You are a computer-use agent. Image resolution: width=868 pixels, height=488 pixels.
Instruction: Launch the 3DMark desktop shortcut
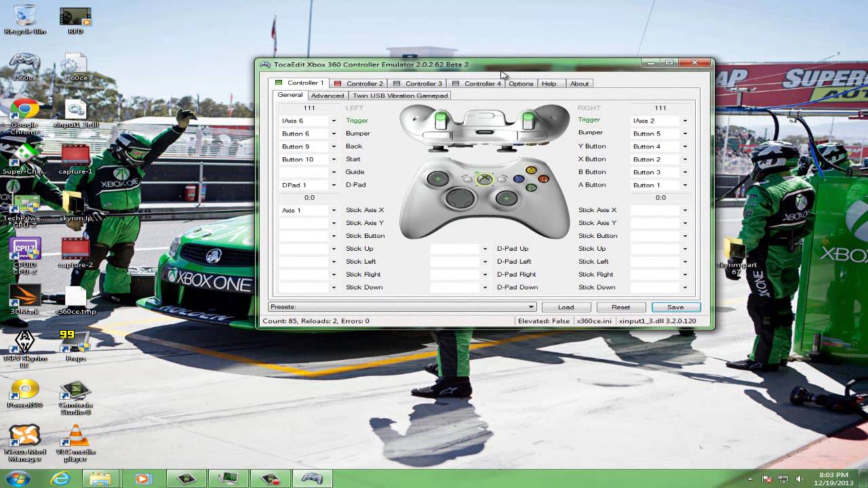pyautogui.click(x=24, y=300)
